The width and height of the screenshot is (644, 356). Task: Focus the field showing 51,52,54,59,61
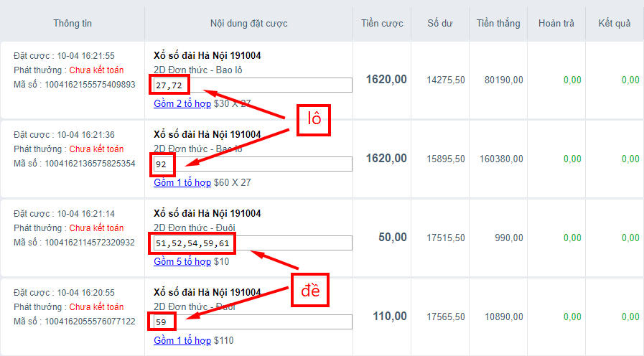253,243
